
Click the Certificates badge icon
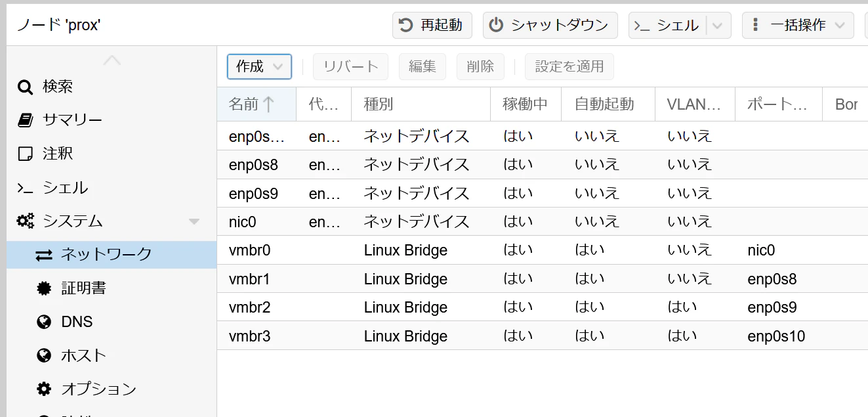coord(44,288)
